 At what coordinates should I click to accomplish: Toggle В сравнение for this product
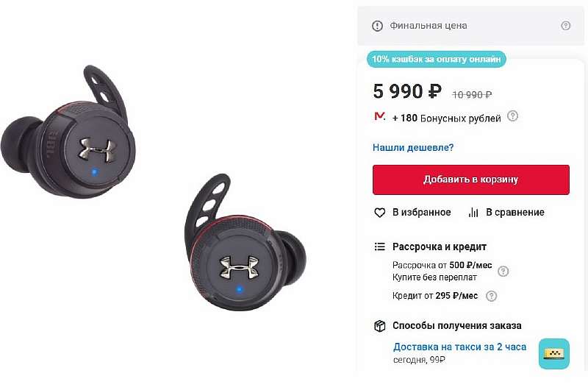(515, 213)
